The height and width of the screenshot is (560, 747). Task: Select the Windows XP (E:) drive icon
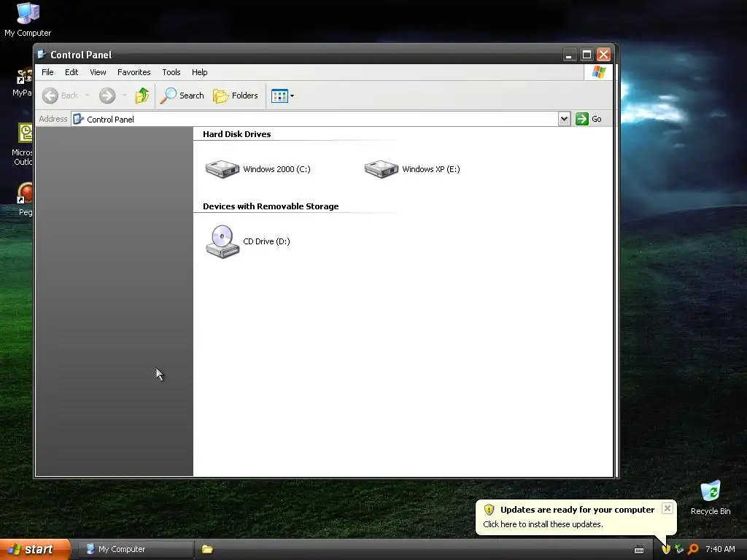[381, 169]
